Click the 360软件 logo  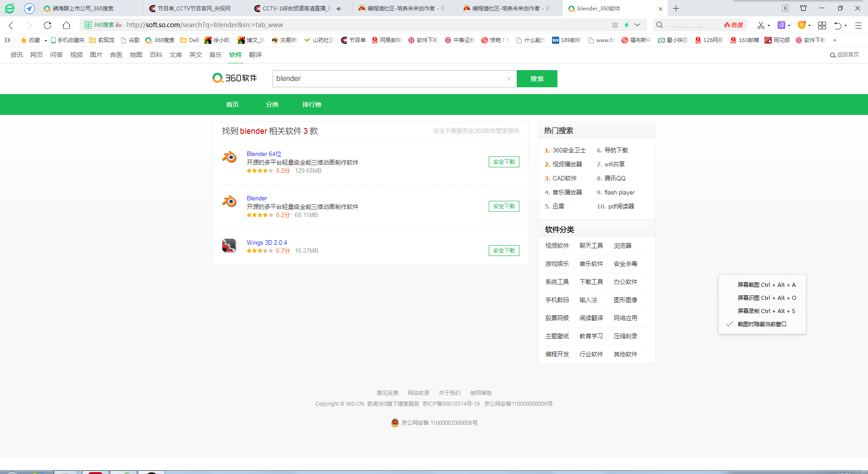(x=235, y=78)
